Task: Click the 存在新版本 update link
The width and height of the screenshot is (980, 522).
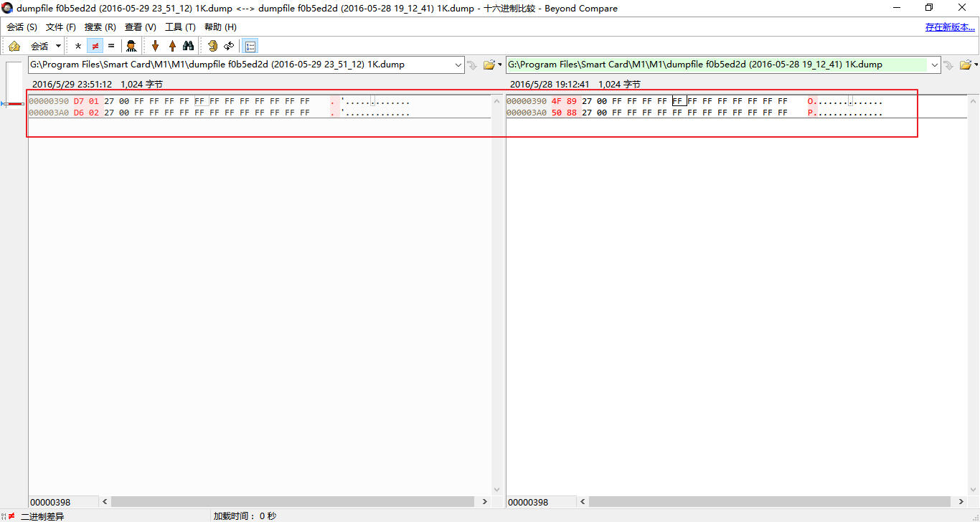Action: (950, 27)
